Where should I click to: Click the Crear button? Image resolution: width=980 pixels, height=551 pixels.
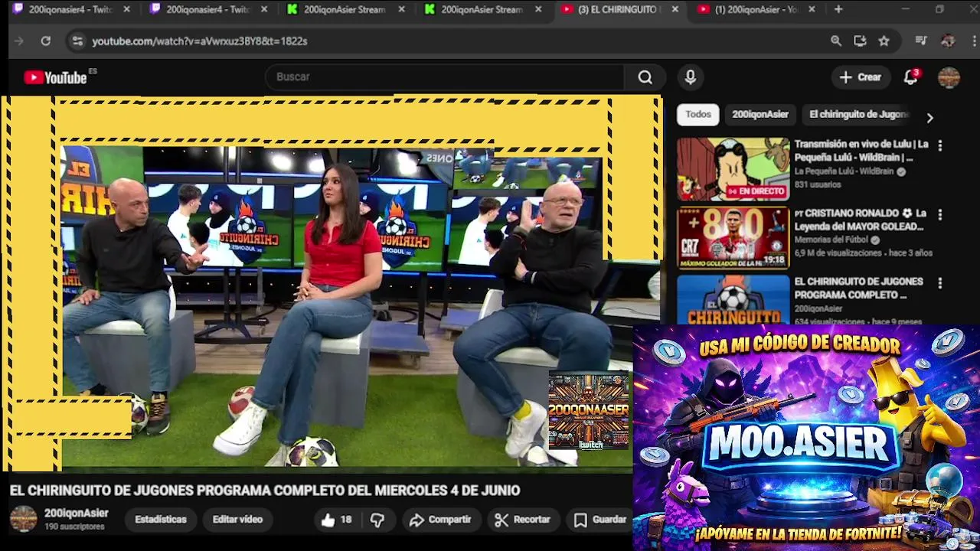[861, 77]
